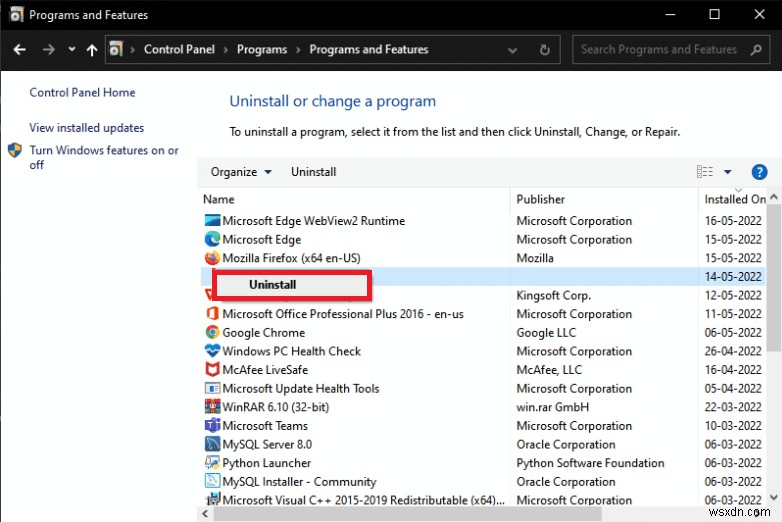Click View installed updates link

(87, 128)
